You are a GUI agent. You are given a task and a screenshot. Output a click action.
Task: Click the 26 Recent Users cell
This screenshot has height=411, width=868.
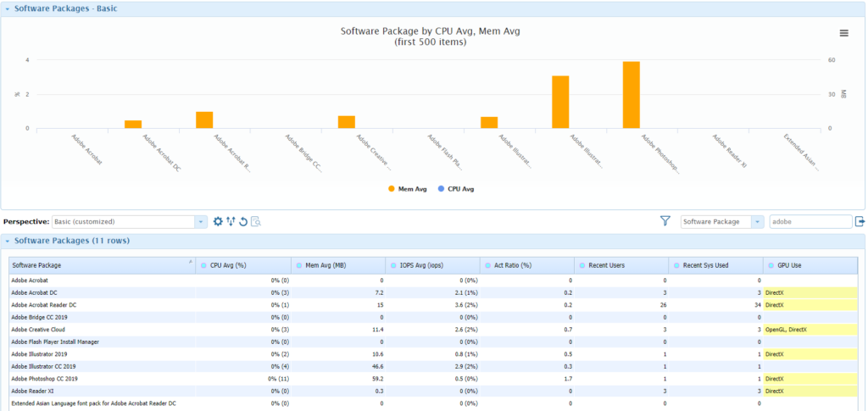coord(621,305)
